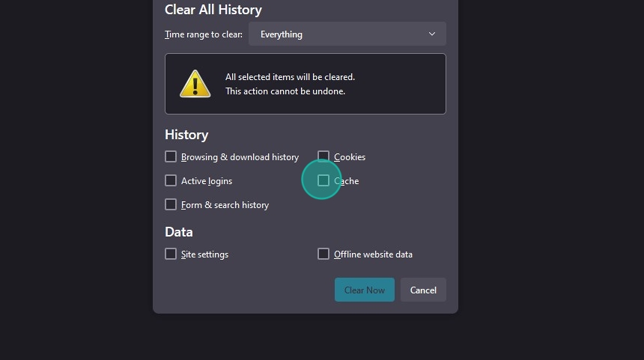Select the Form & search history checkbox
This screenshot has width=644, height=360.
[171, 204]
